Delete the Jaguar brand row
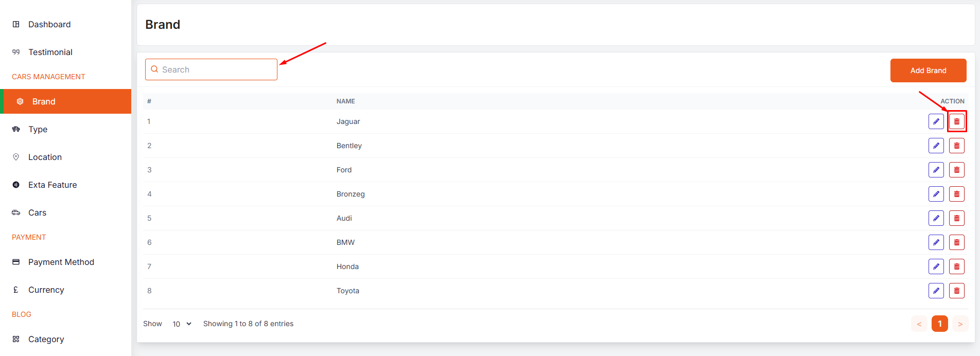This screenshot has height=356, width=980. [956, 121]
